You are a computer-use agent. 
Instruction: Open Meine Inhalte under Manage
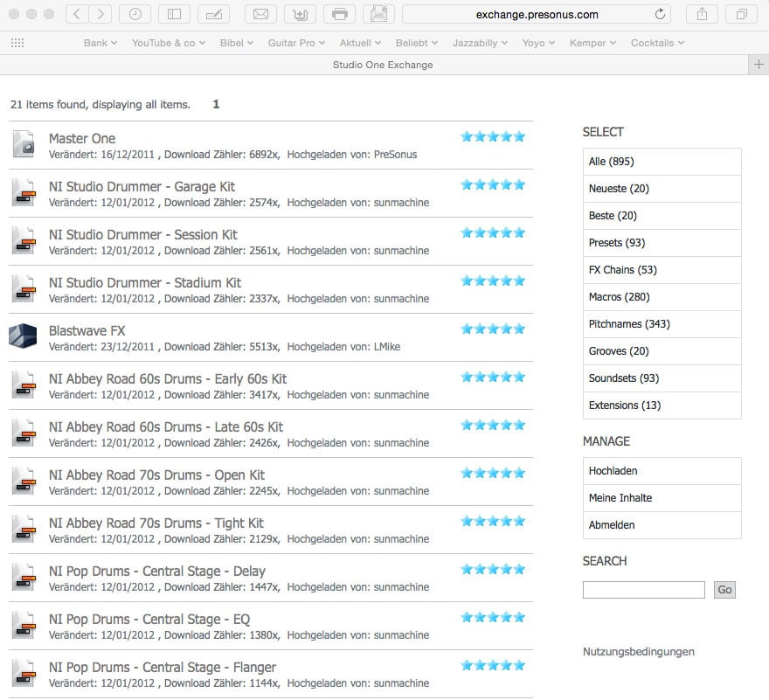662,498
